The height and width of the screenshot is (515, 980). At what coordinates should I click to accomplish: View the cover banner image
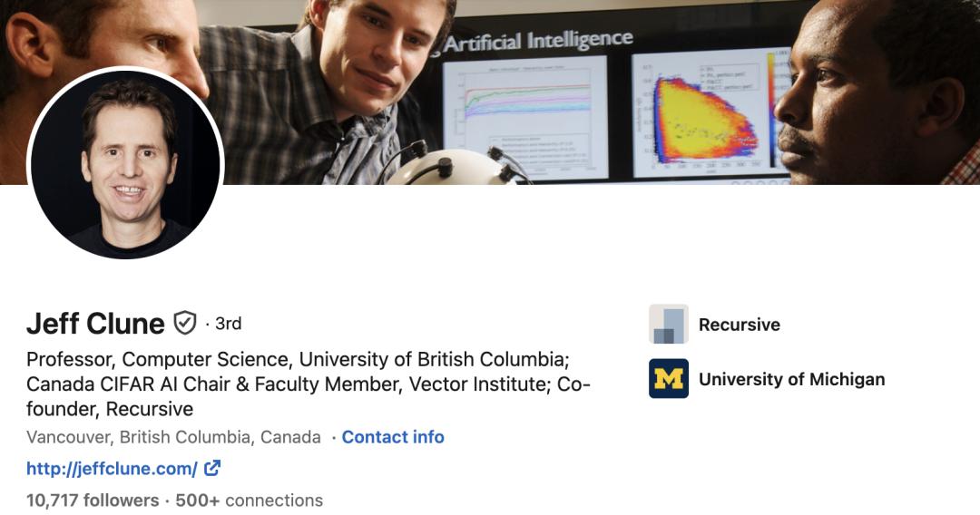[490, 92]
